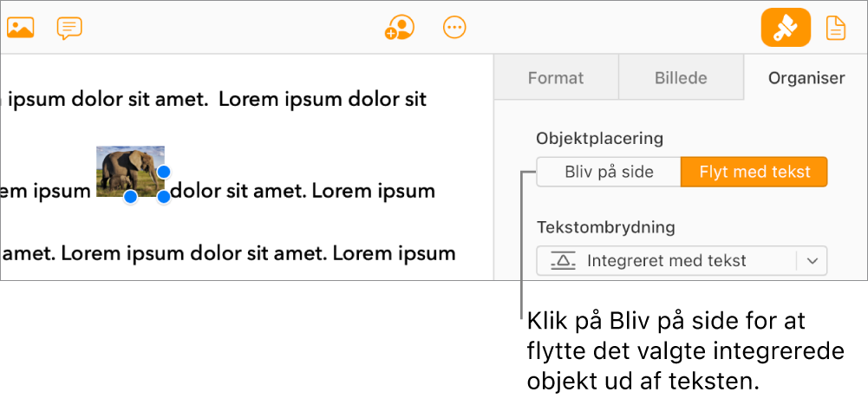This screenshot has height=405, width=868.
Task: Open the More options ellipsis icon
Action: tap(454, 27)
